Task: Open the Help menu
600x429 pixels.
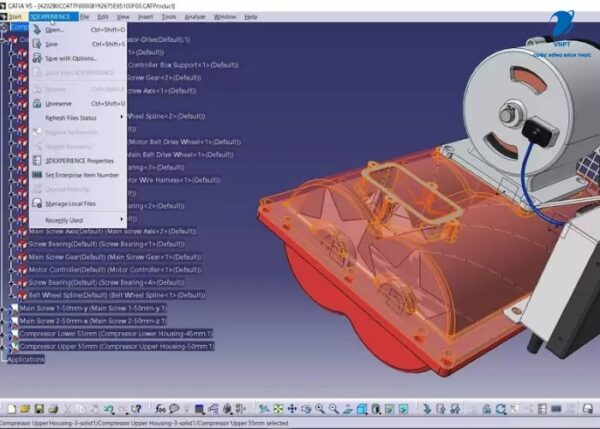Action: (x=251, y=16)
